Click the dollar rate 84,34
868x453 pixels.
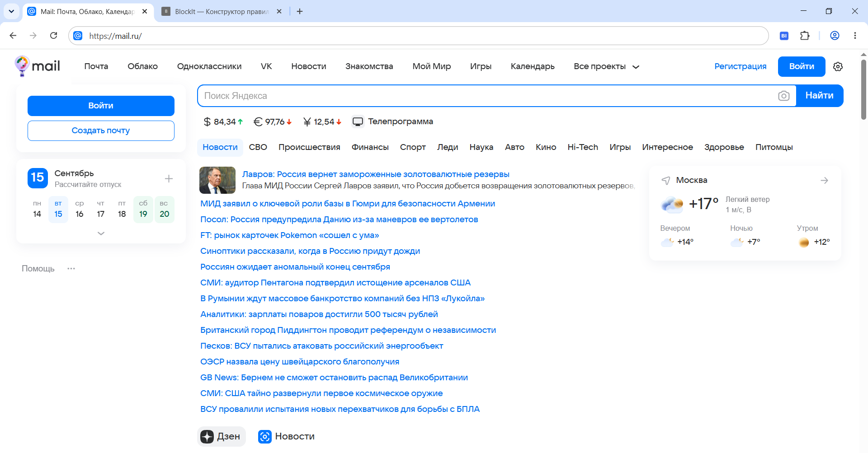223,121
